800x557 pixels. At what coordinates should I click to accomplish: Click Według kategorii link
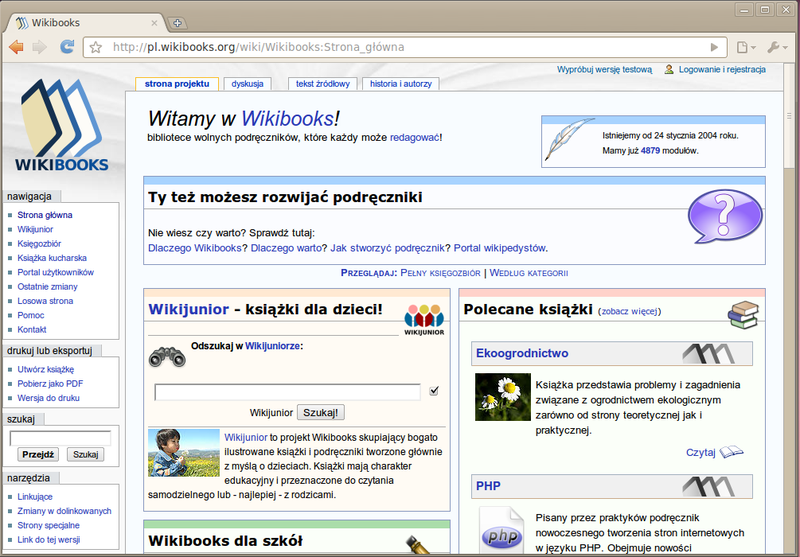529,273
